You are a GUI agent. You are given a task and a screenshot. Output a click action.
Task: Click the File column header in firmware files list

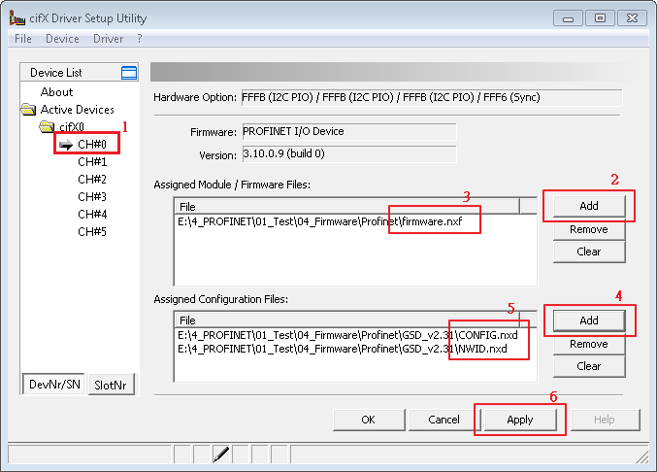347,207
